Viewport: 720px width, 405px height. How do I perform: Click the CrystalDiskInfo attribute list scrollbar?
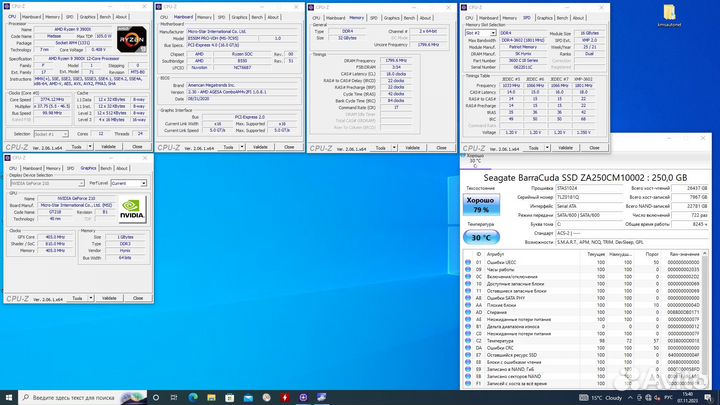(x=705, y=319)
